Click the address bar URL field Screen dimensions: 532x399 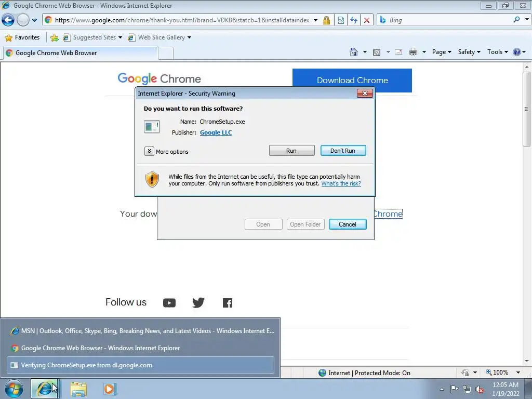pos(182,20)
